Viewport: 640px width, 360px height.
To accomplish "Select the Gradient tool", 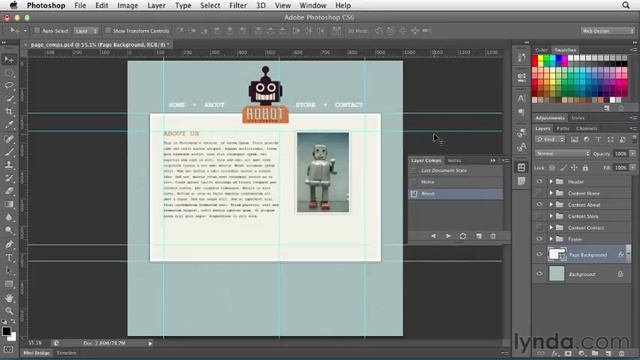I will pos(9,204).
